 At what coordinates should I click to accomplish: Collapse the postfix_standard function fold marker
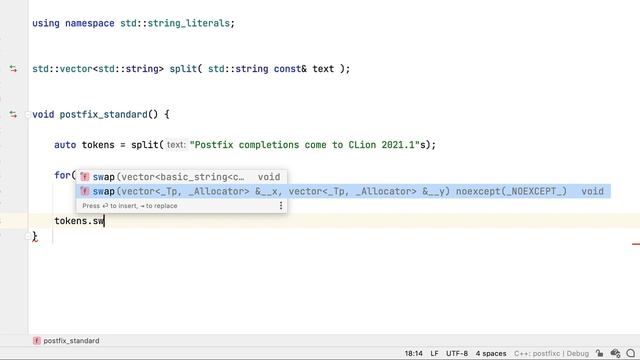point(28,115)
